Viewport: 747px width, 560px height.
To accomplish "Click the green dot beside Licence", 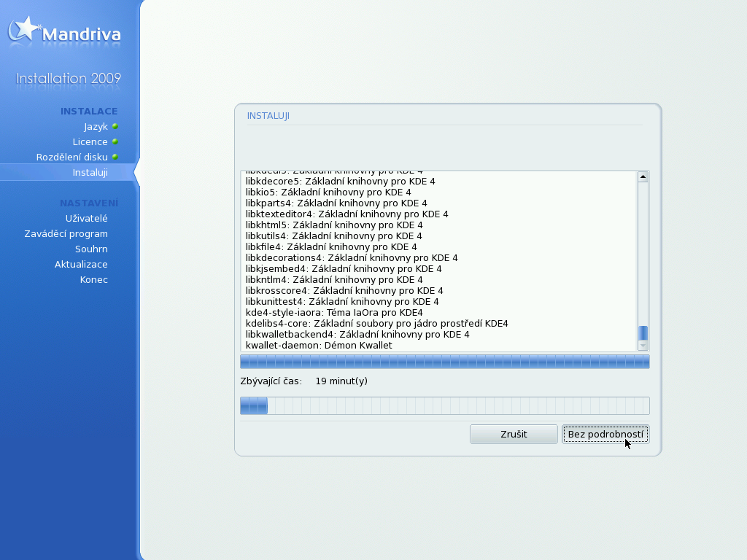I will pos(115,142).
